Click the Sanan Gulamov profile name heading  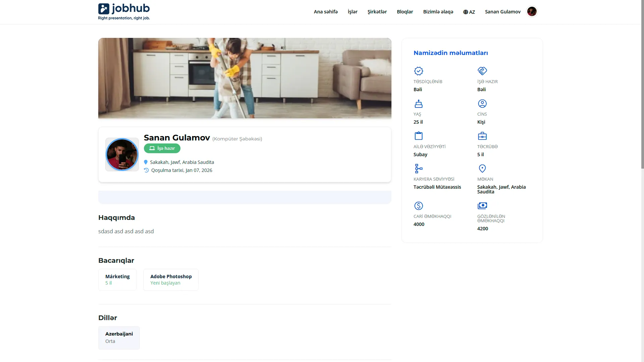177,138
